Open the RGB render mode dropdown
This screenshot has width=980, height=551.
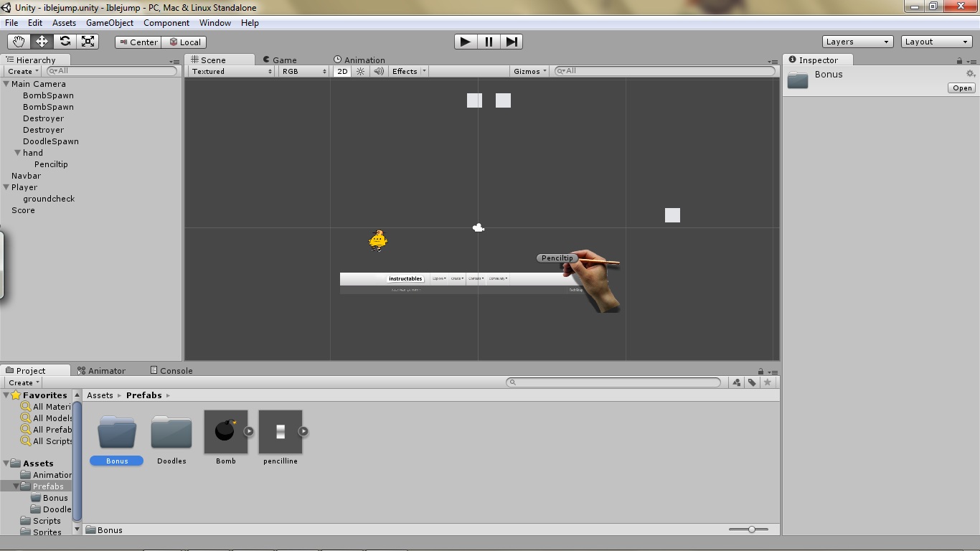pos(304,71)
